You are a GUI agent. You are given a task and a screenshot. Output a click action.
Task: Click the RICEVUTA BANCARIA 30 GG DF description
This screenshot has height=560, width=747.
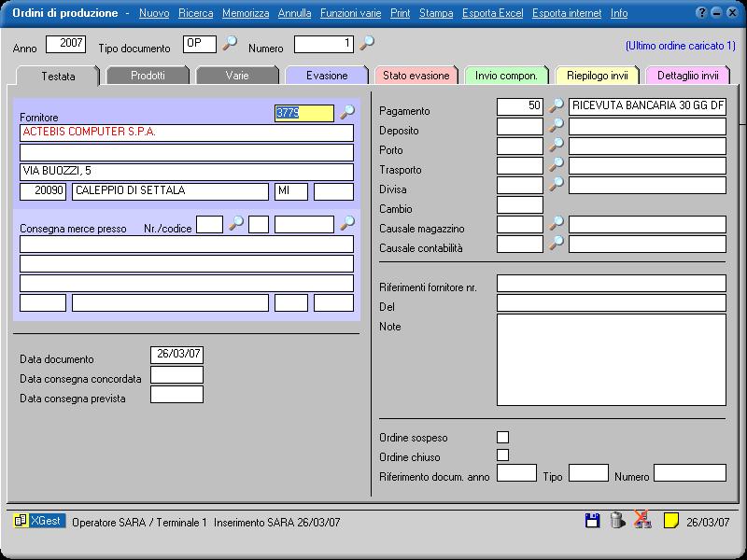(x=647, y=106)
